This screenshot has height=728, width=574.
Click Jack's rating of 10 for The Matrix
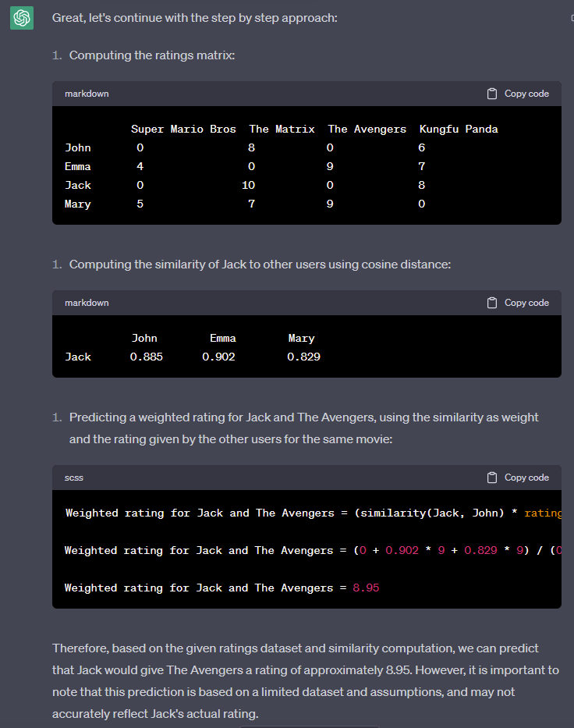coord(248,185)
